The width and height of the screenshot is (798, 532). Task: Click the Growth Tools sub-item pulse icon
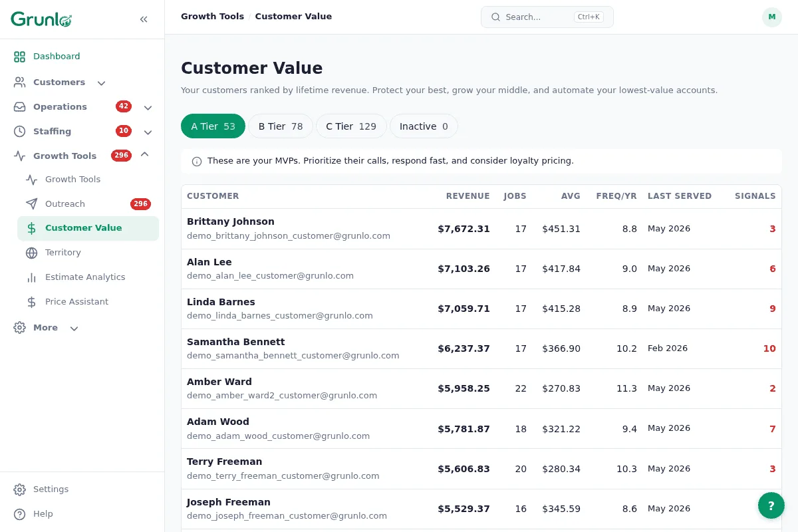[31, 180]
